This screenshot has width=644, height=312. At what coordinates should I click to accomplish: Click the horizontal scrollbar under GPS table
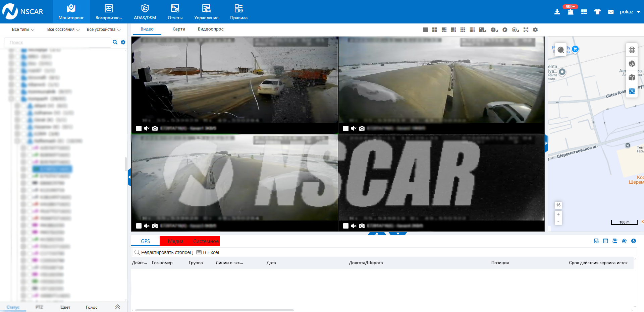pyautogui.click(x=214, y=310)
